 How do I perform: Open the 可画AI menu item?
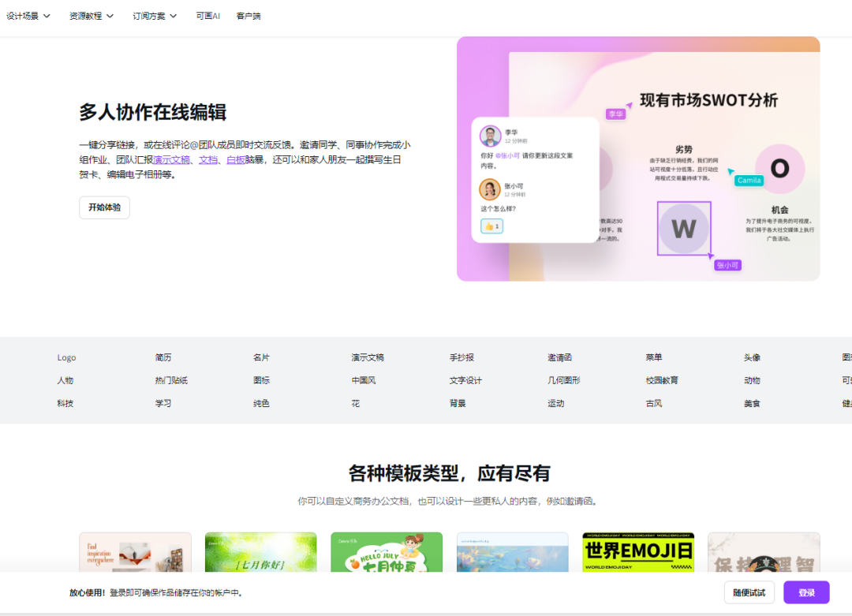[x=208, y=17]
